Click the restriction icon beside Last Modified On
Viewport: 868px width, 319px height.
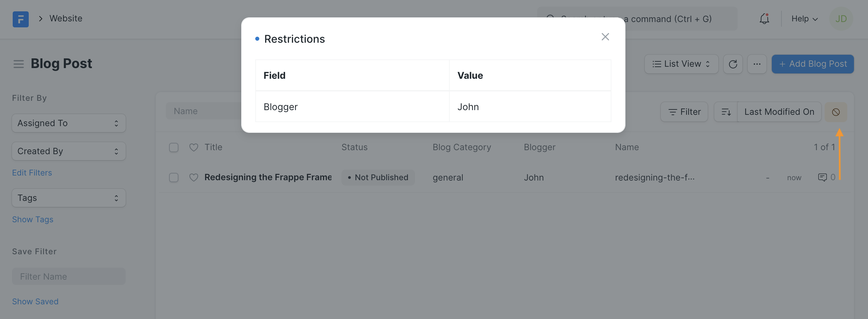click(x=836, y=112)
